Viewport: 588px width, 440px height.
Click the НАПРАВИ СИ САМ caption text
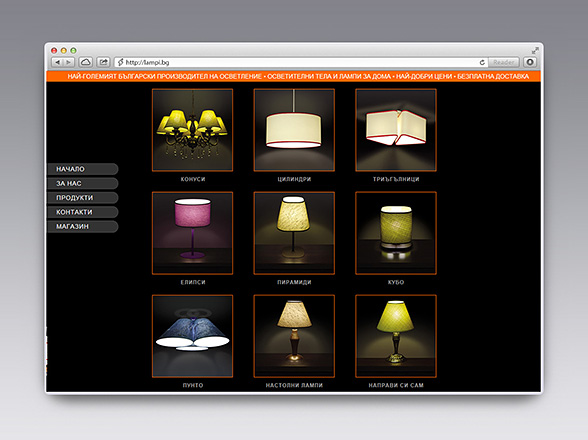coord(396,385)
